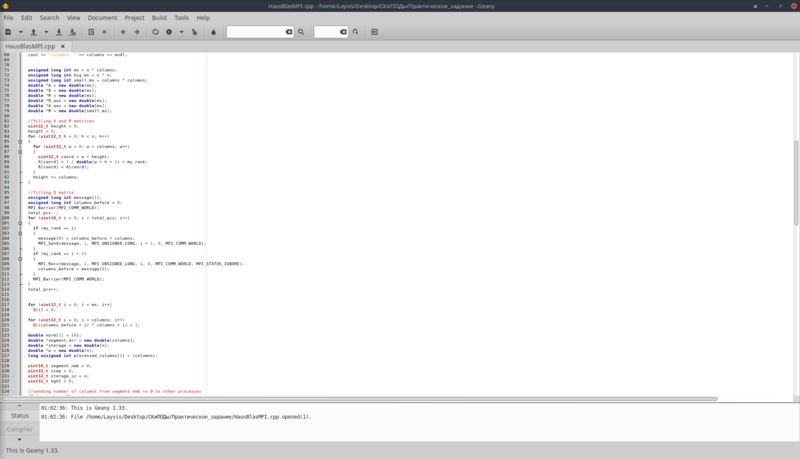Click the quit Geany toolbar icon

pos(374,32)
